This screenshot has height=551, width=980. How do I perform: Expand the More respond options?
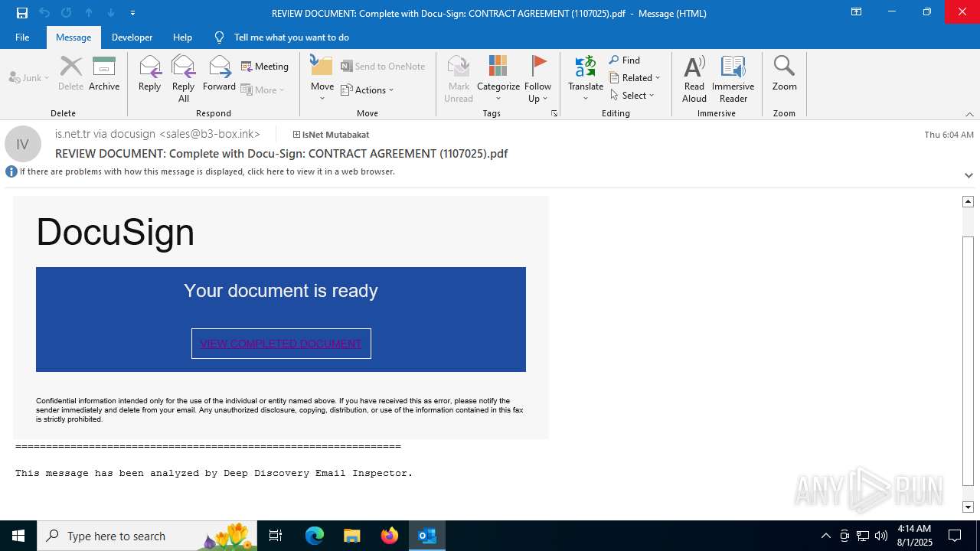pos(263,90)
